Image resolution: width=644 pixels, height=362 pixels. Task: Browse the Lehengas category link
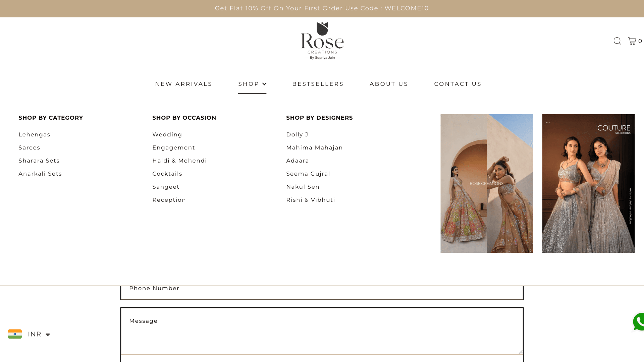34,134
